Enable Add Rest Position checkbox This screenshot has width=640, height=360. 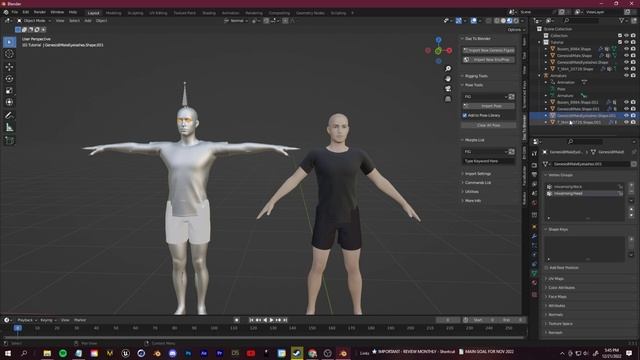click(547, 268)
